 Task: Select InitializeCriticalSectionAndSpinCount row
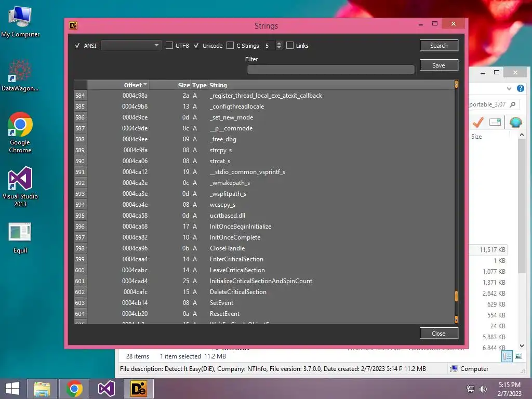264,281
